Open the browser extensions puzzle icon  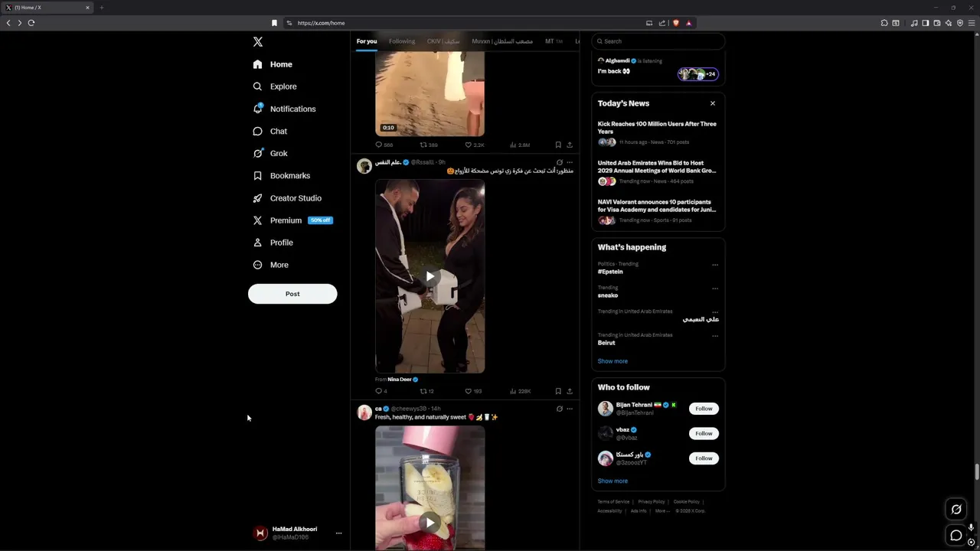(884, 23)
